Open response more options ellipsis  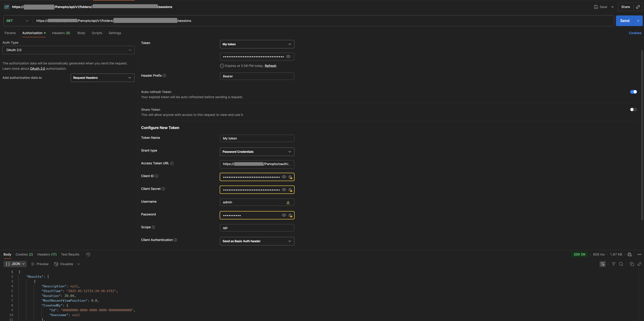(639, 254)
